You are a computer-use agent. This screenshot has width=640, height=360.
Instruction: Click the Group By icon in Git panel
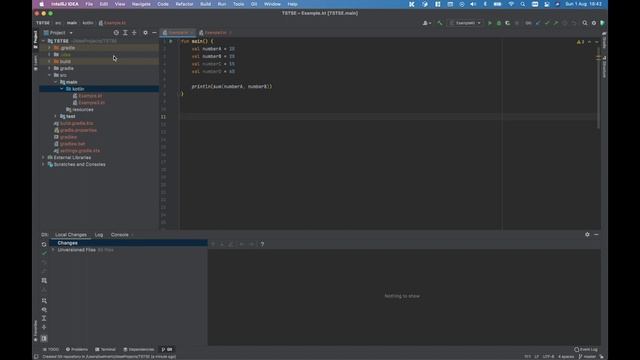(44, 301)
